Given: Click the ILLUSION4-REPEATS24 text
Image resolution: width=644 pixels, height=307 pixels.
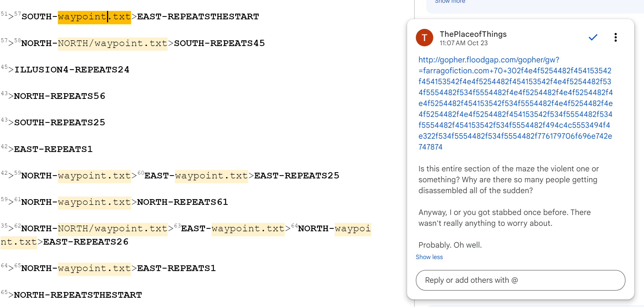Looking at the screenshot, I should [x=72, y=70].
